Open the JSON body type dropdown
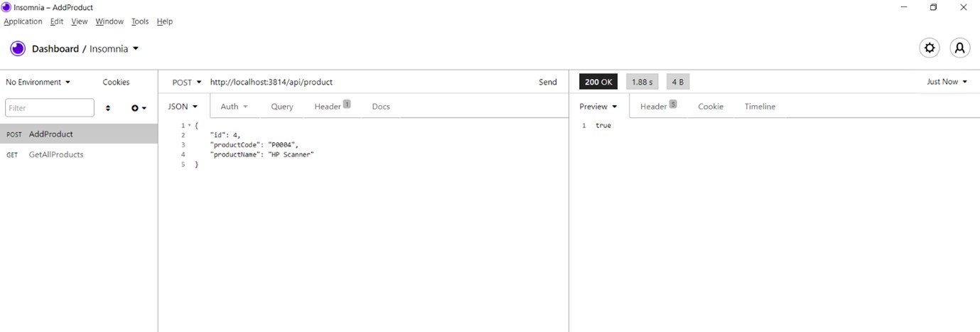This screenshot has width=980, height=332. pos(183,107)
